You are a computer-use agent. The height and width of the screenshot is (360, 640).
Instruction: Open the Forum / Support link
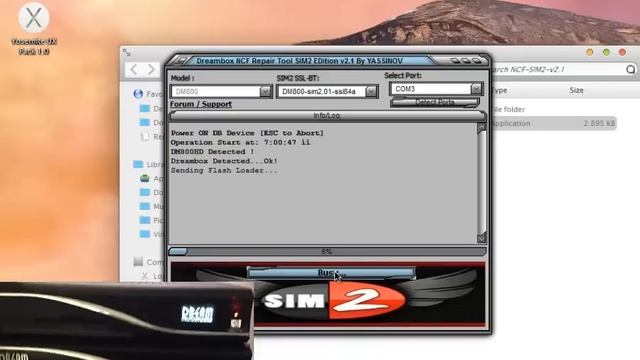201,104
